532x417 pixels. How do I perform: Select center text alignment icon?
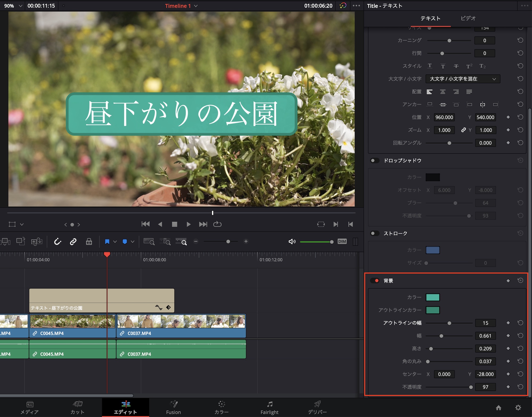tap(443, 92)
